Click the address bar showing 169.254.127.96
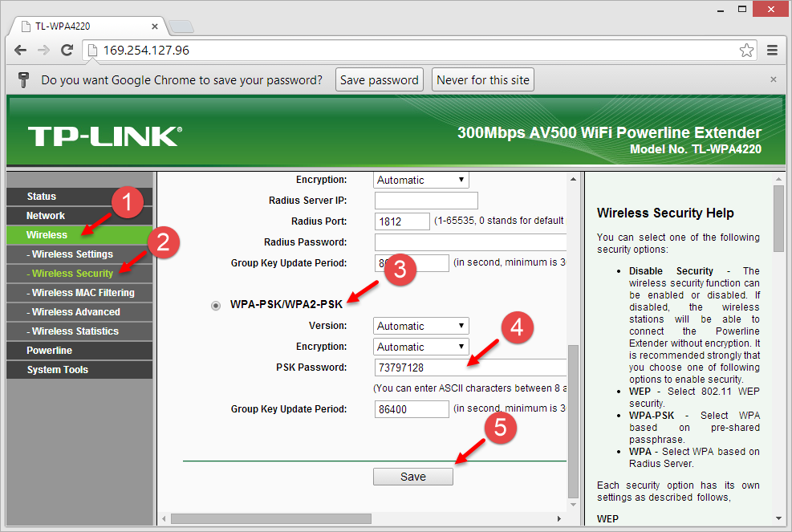The width and height of the screenshot is (792, 532). pyautogui.click(x=419, y=50)
